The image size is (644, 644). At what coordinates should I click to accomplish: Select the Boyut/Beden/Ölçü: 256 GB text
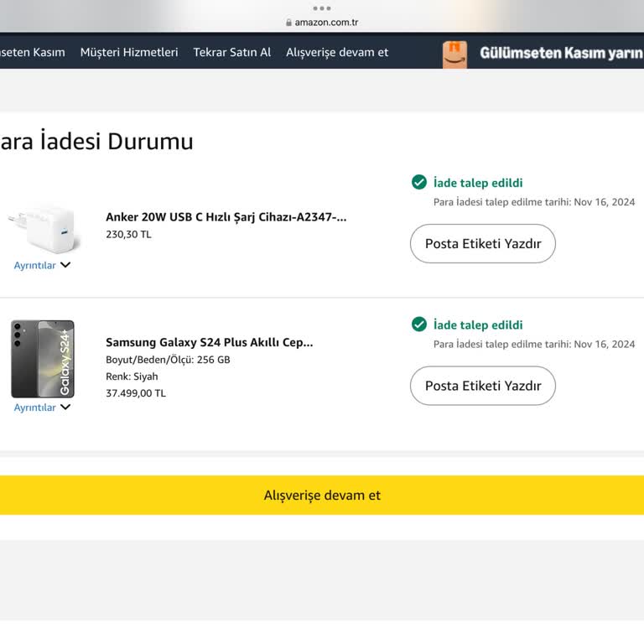(168, 360)
